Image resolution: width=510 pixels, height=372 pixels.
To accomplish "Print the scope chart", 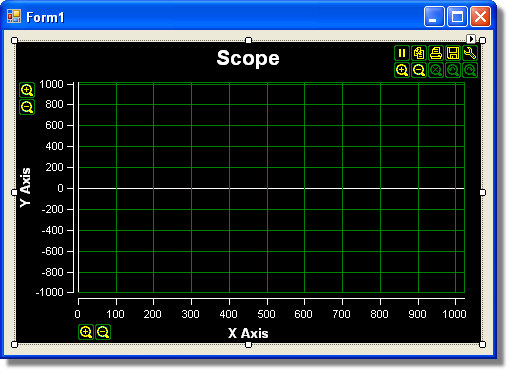I will (436, 53).
